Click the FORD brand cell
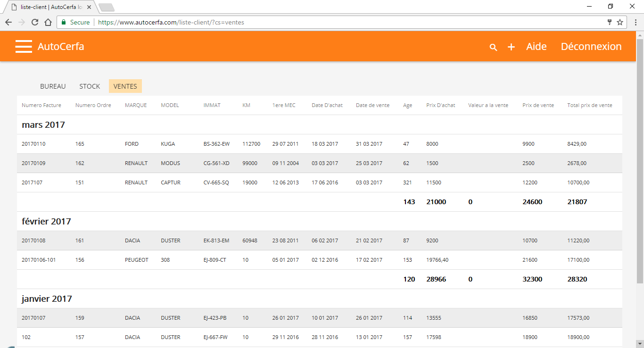Viewport: 644px width, 348px height. 132,144
